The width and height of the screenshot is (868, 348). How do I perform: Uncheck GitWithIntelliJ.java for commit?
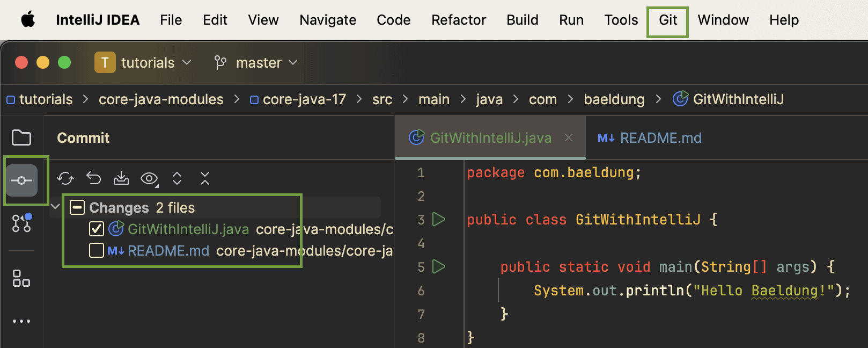coord(97,229)
